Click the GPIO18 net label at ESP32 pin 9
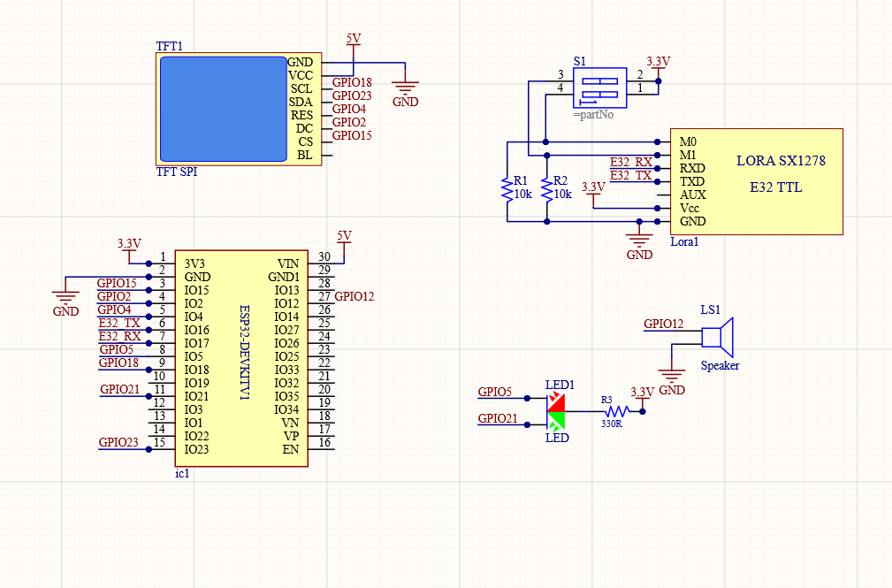Screen dimensions: 892x588 [118, 363]
